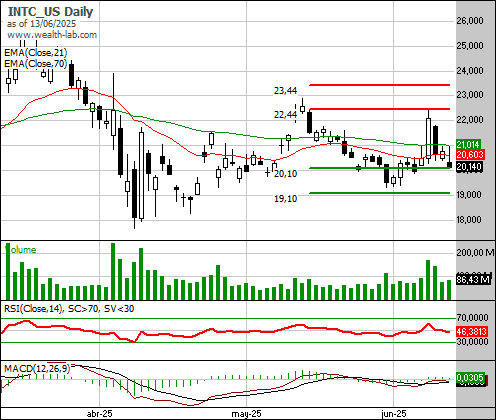Click the EMA(Close,21) legend label

point(36,53)
